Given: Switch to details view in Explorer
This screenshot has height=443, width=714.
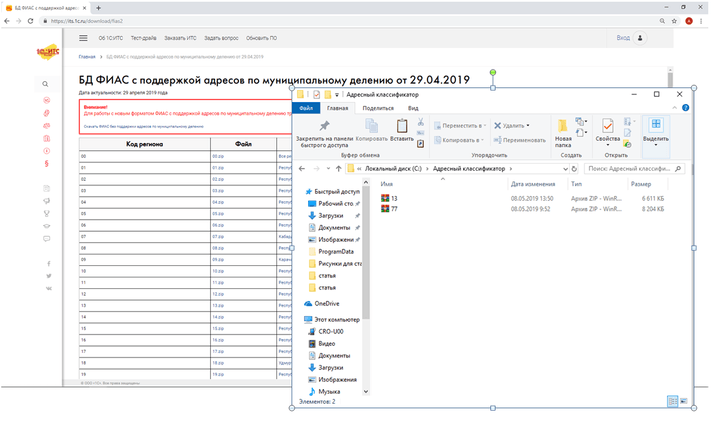Looking at the screenshot, I should pyautogui.click(x=673, y=401).
